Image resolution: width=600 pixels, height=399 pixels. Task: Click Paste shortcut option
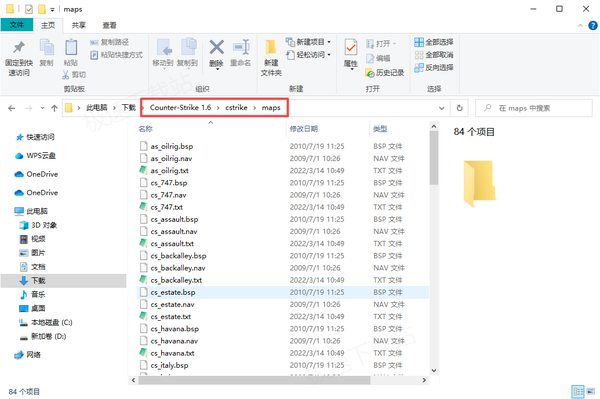pos(116,55)
